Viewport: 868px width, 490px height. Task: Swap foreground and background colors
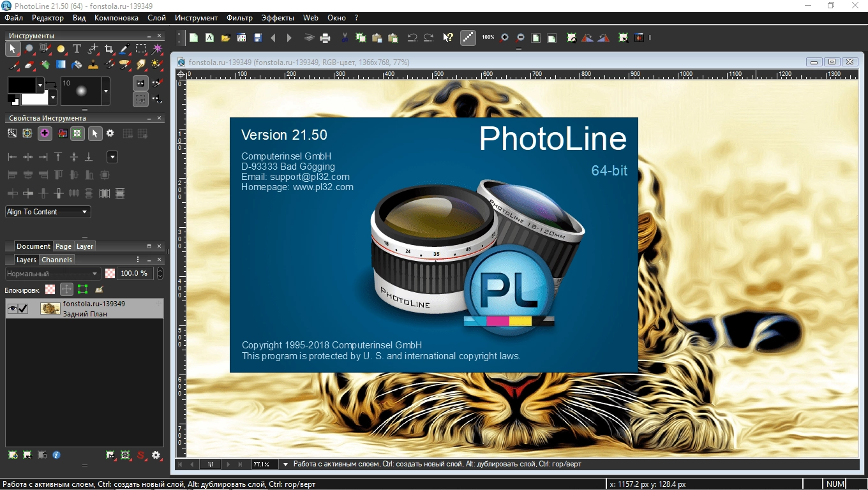click(x=51, y=84)
